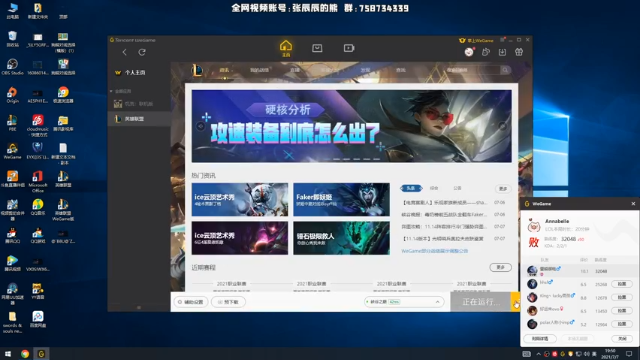Open the blue ice云顶艺术秀 thumbnail
Viewport: 640px width, 360px height.
point(240,200)
